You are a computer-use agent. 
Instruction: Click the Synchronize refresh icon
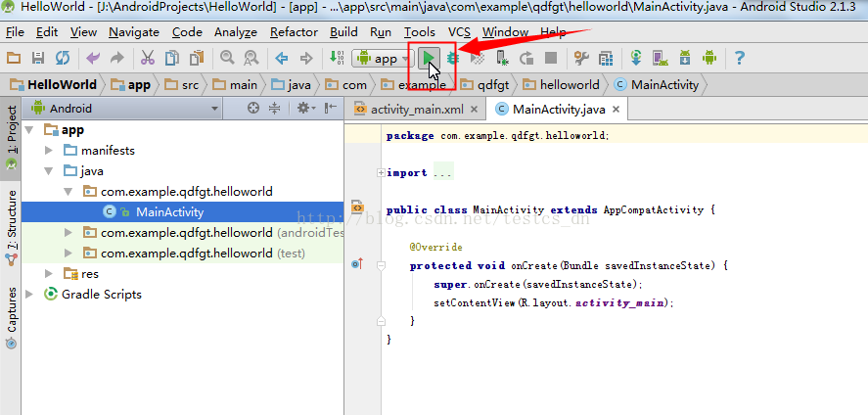(x=63, y=58)
